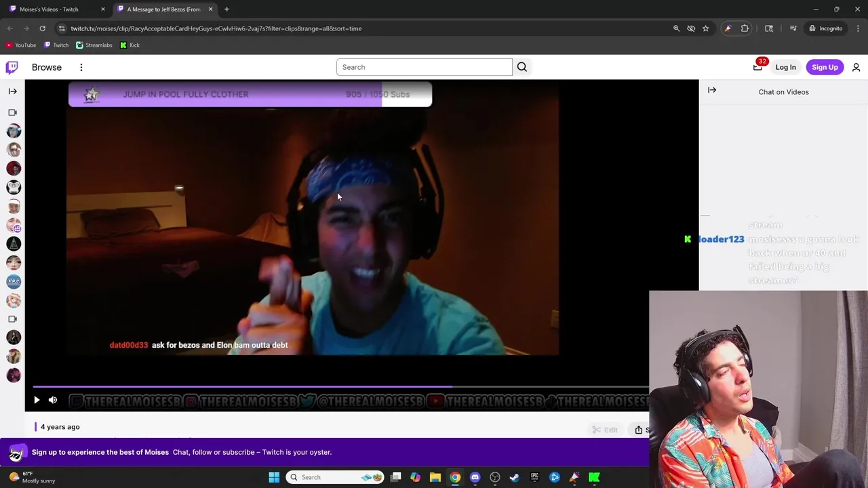Open the weather widget showing 61°F
Screen dimensions: 868x488
(31, 477)
